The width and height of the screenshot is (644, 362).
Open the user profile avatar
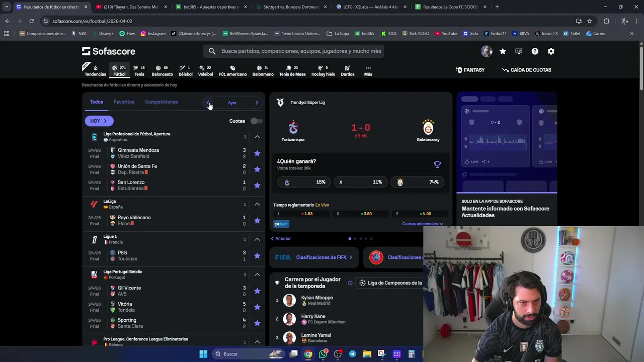coord(487,51)
